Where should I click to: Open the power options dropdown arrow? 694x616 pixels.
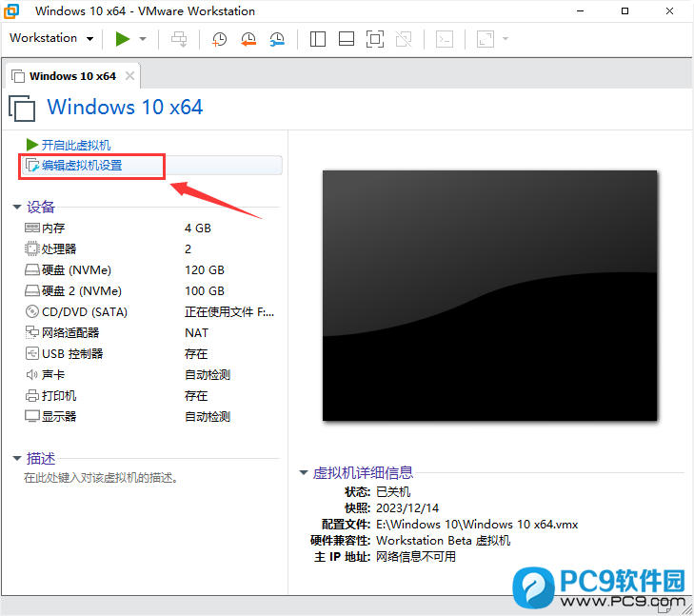click(143, 39)
